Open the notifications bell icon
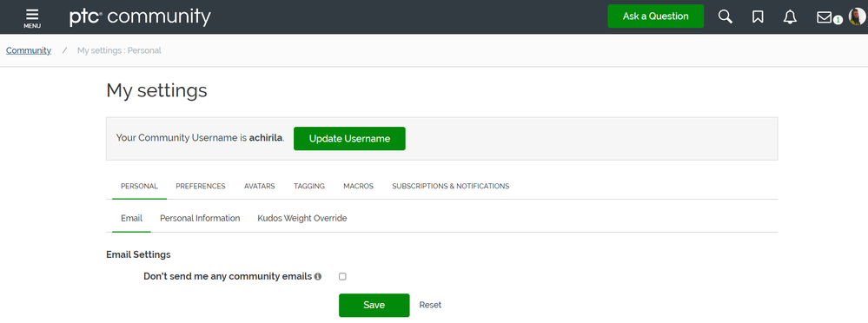This screenshot has width=868, height=323. [x=790, y=17]
